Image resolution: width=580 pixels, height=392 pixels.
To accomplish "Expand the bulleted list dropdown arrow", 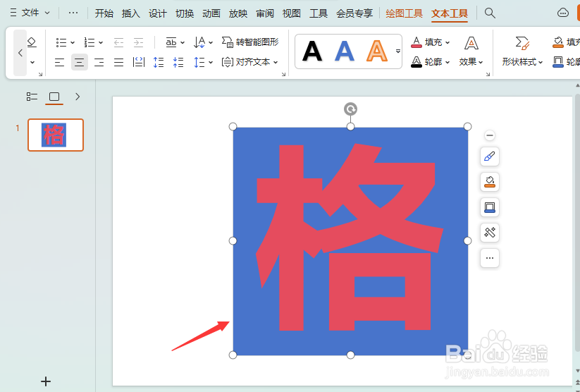I will (x=73, y=42).
